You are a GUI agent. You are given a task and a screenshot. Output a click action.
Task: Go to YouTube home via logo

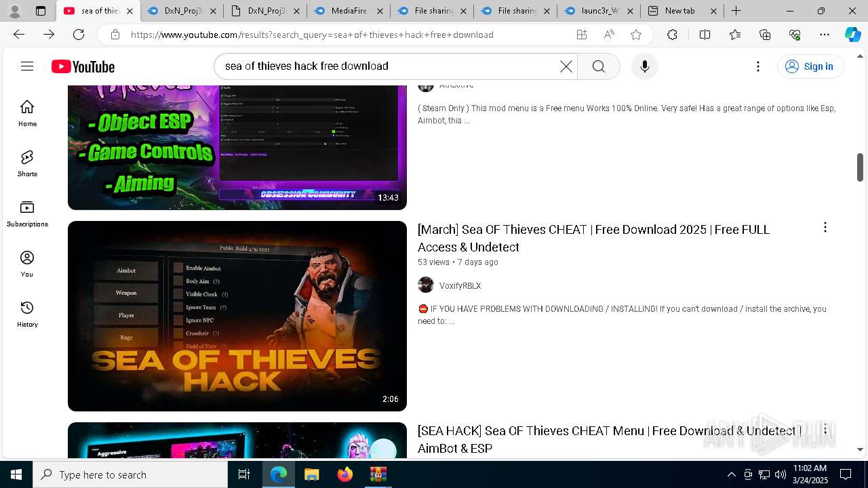pos(83,66)
